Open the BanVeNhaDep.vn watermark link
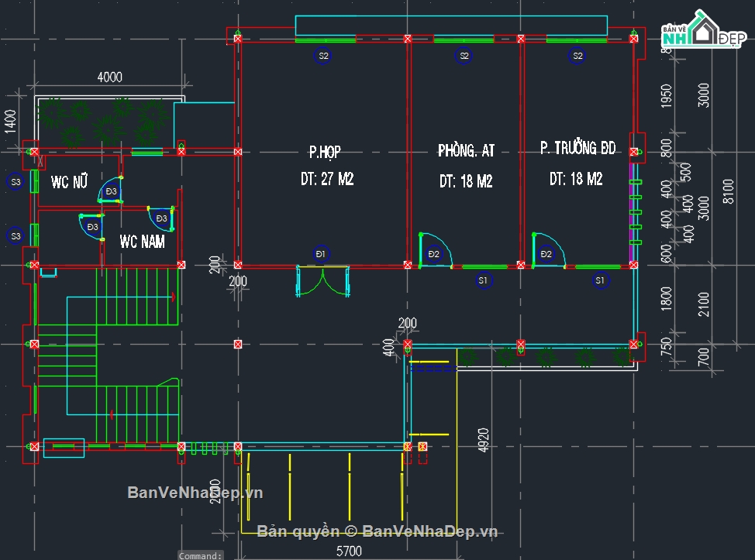The width and height of the screenshot is (755, 560). [x=195, y=493]
